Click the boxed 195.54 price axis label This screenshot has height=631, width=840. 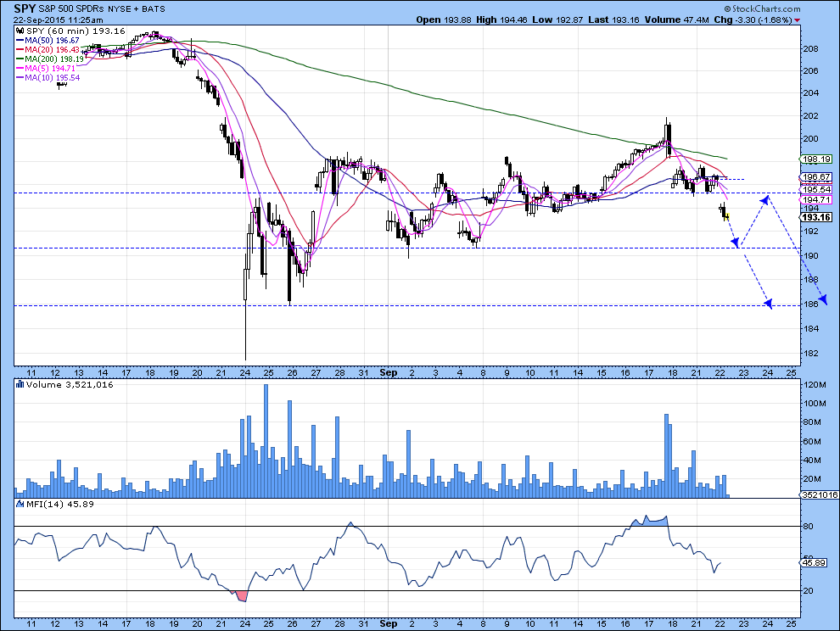point(815,190)
